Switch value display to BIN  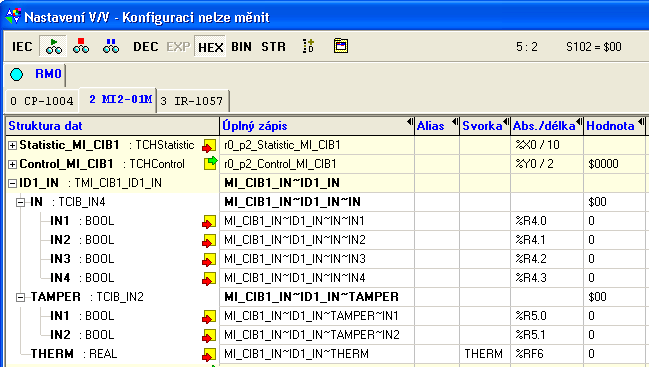click(241, 46)
